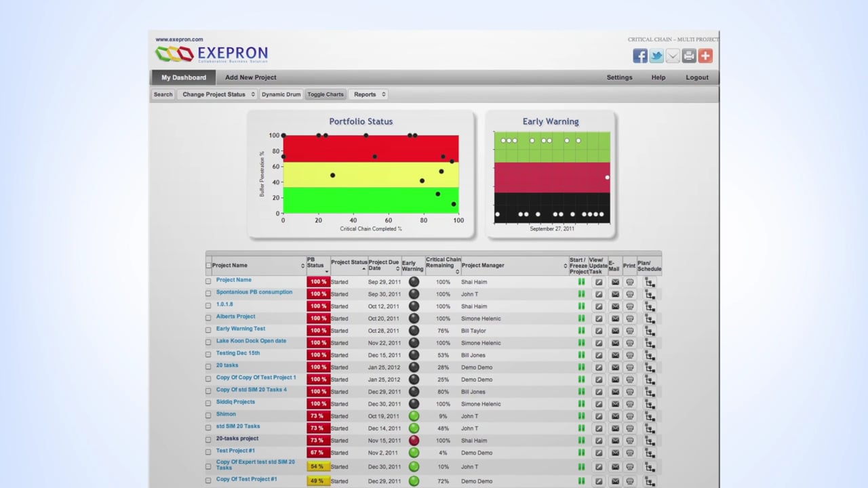Switch to the My Dashboard tab
The width and height of the screenshot is (868, 488).
pyautogui.click(x=184, y=77)
